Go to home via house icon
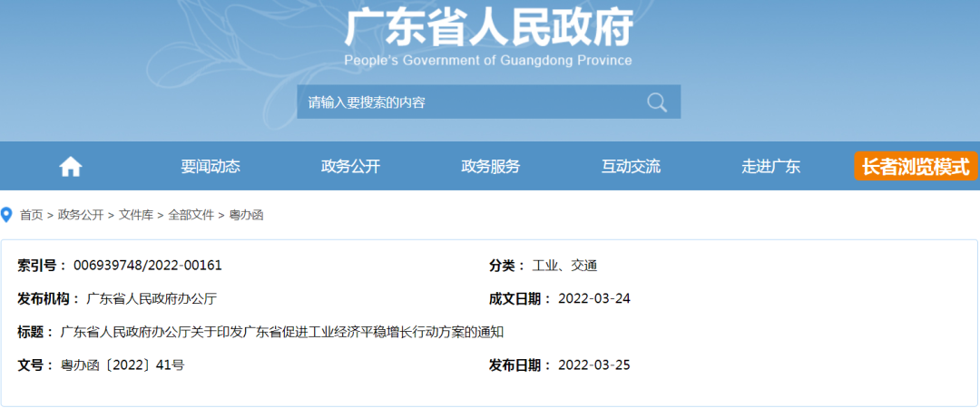This screenshot has height=408, width=980. pyautogui.click(x=71, y=167)
